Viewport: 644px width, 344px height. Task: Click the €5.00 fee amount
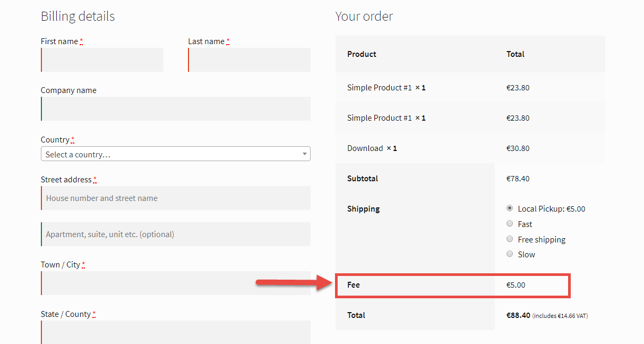click(x=516, y=285)
